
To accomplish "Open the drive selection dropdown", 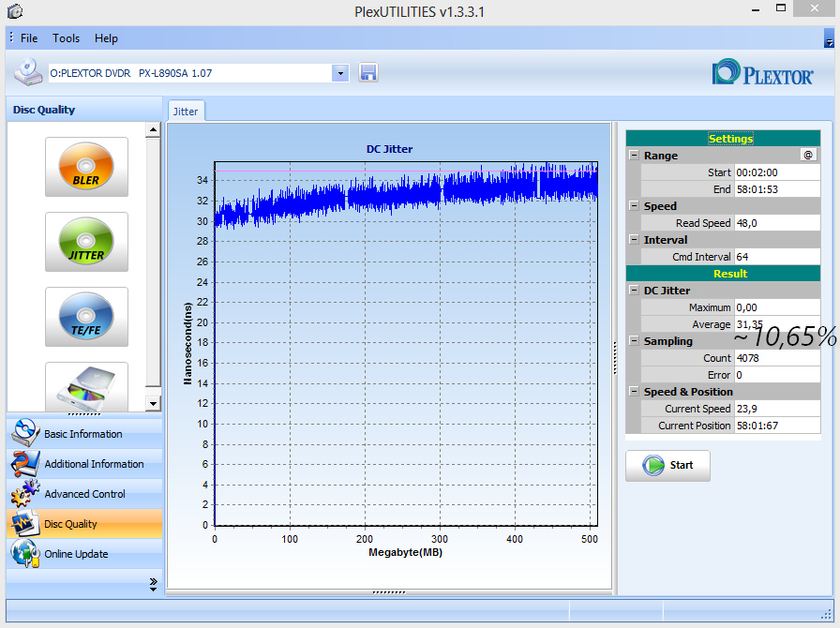I will 340,73.
